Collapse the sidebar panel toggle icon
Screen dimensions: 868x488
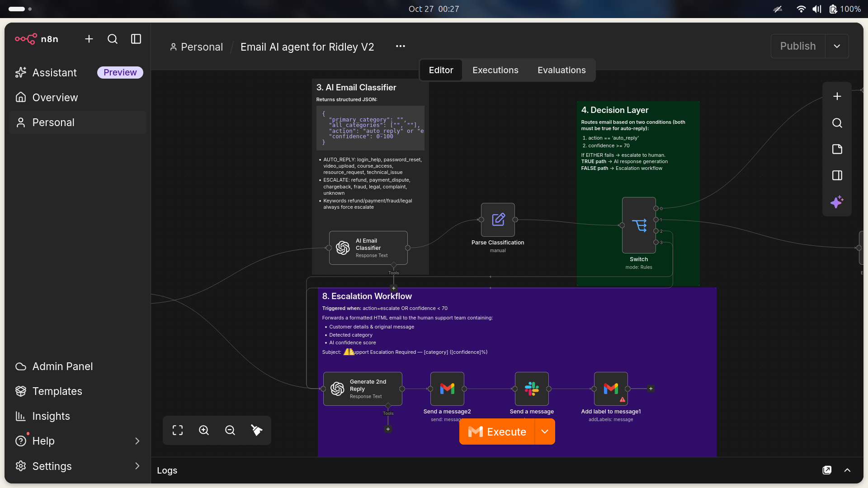click(136, 39)
